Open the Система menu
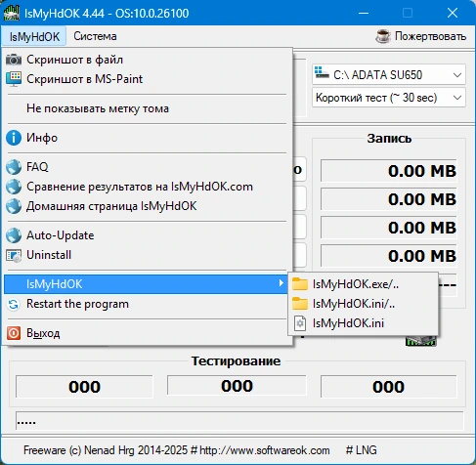 pyautogui.click(x=95, y=36)
